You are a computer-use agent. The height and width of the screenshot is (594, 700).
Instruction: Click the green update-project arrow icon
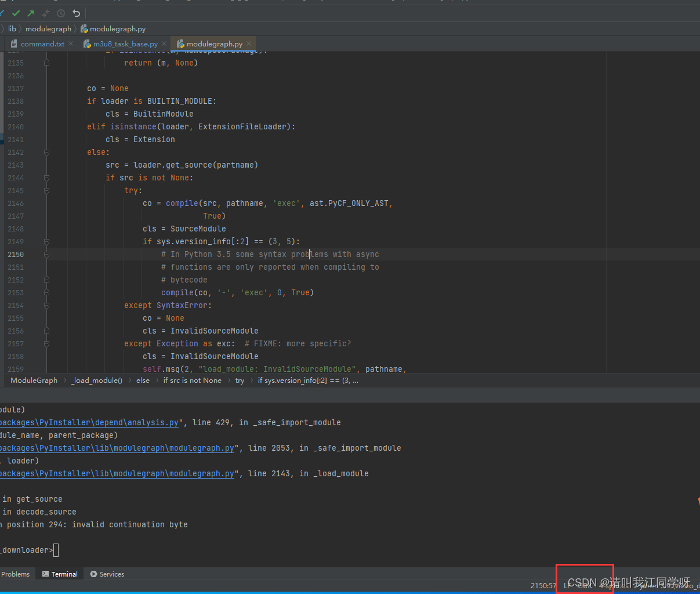click(x=30, y=13)
